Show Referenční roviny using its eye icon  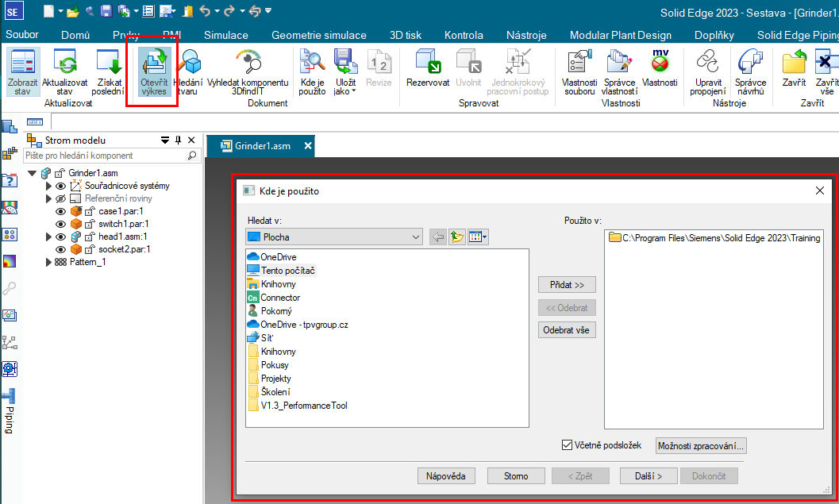61,199
